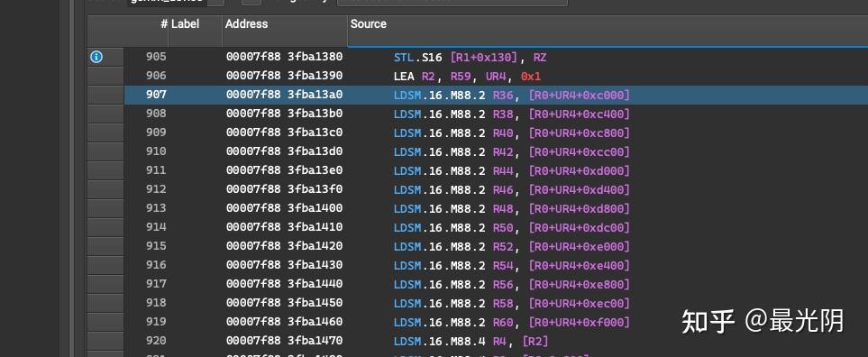
Task: Click the Source column header
Action: click(x=368, y=23)
